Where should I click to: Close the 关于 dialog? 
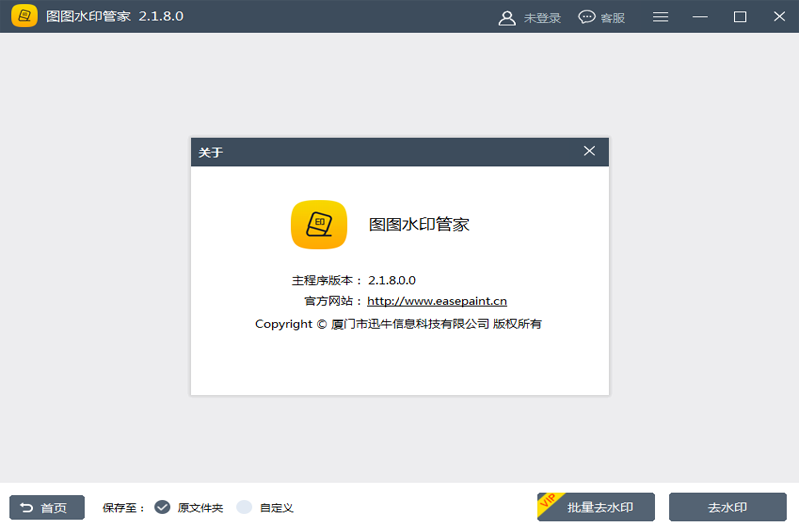coord(589,151)
